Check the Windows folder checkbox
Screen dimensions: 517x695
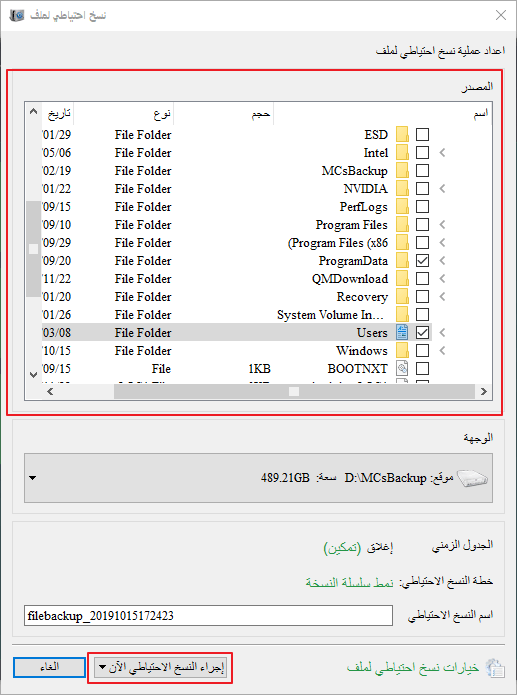(x=423, y=351)
